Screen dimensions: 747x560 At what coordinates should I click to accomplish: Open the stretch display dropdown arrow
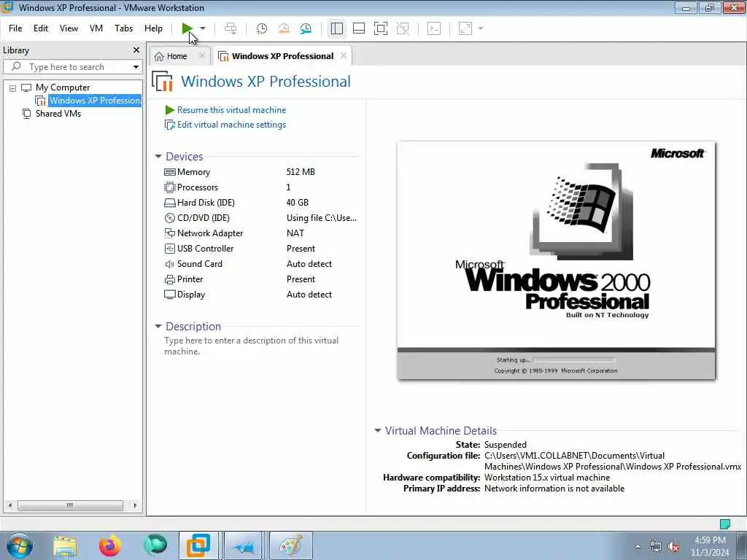point(481,28)
